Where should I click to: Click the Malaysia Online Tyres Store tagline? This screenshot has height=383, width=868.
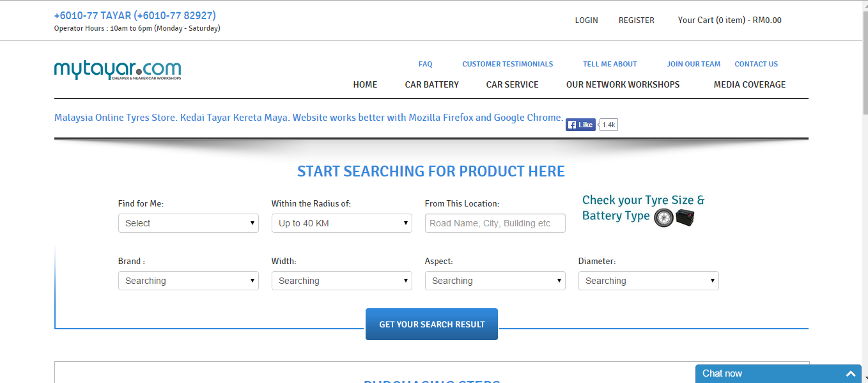pyautogui.click(x=309, y=118)
